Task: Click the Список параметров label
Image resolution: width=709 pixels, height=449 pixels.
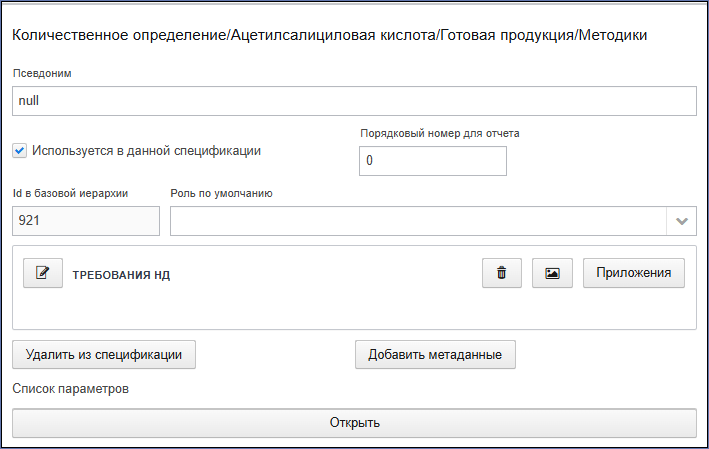Action: point(71,389)
